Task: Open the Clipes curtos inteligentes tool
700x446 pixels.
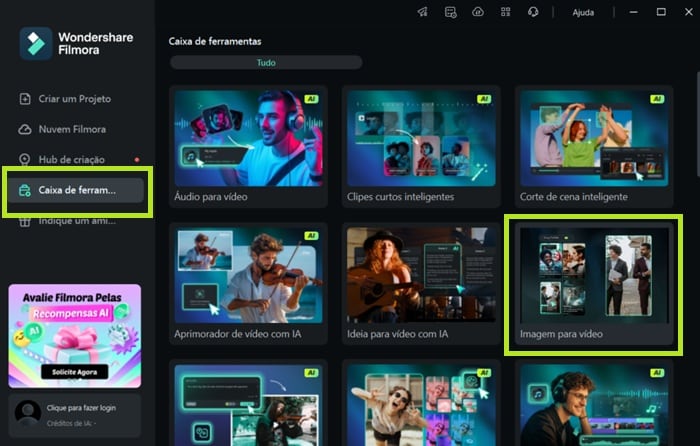Action: tap(421, 146)
